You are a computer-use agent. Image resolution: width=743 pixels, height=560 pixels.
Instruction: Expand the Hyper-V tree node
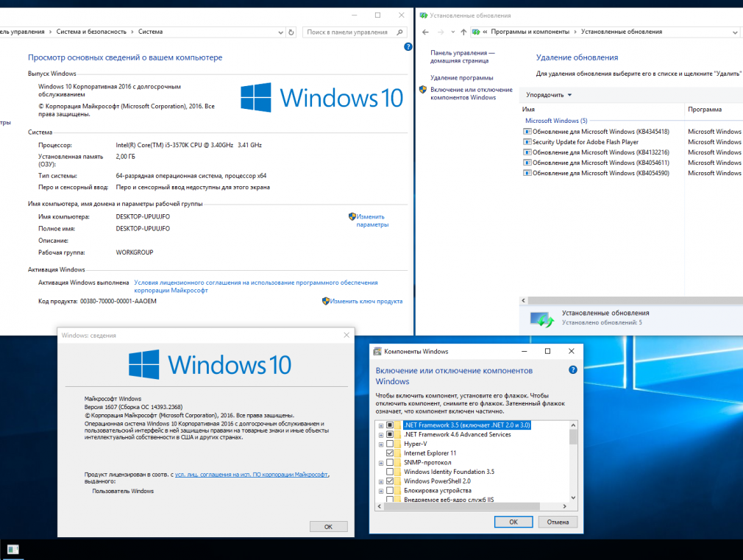pyautogui.click(x=381, y=444)
